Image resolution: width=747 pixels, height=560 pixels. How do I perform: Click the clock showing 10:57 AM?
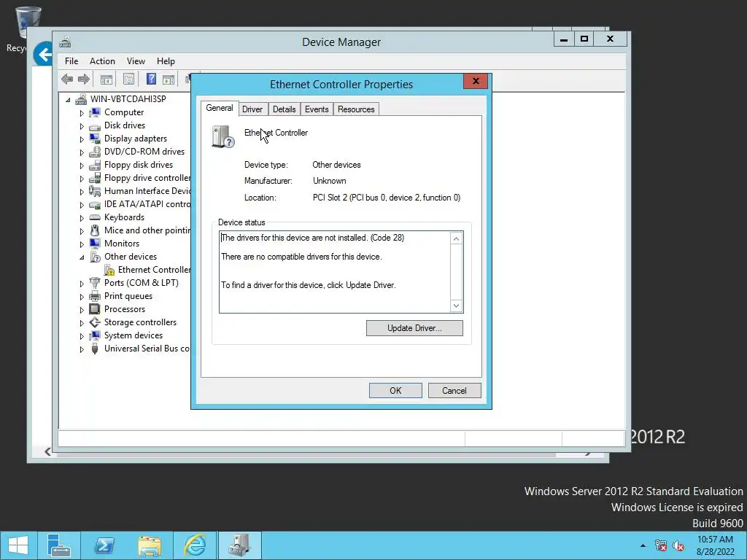715,540
